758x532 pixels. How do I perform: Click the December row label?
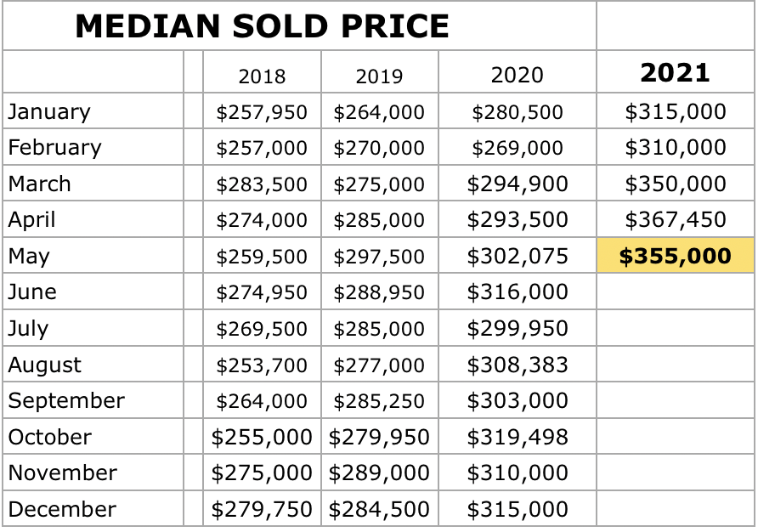pos(62,509)
